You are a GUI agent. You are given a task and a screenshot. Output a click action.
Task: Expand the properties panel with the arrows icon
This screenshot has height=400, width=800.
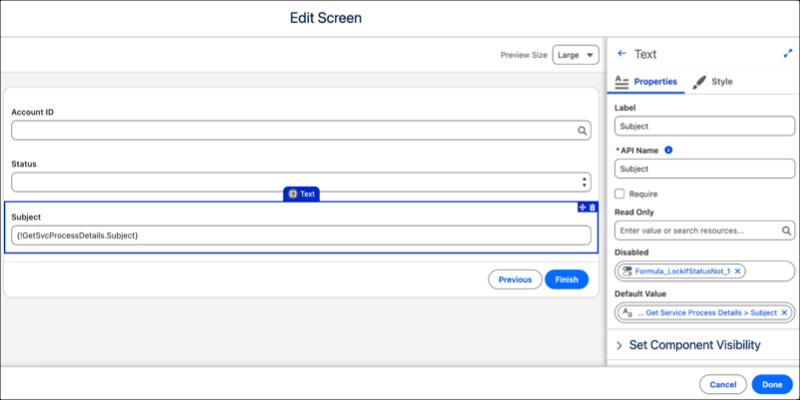[x=788, y=54]
